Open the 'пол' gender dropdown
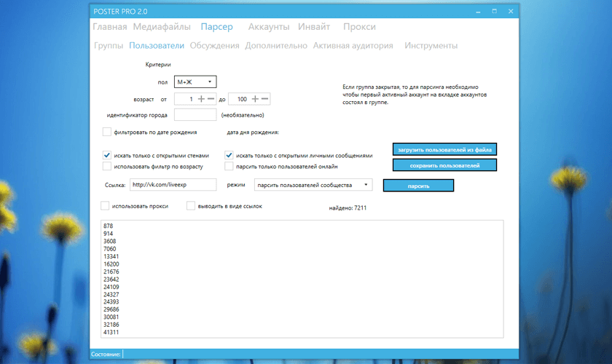 [x=195, y=82]
